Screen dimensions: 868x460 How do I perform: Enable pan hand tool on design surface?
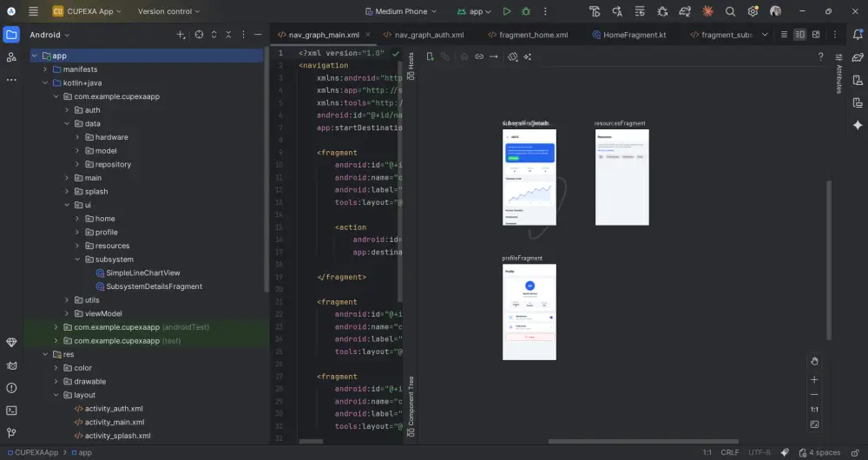[814, 361]
